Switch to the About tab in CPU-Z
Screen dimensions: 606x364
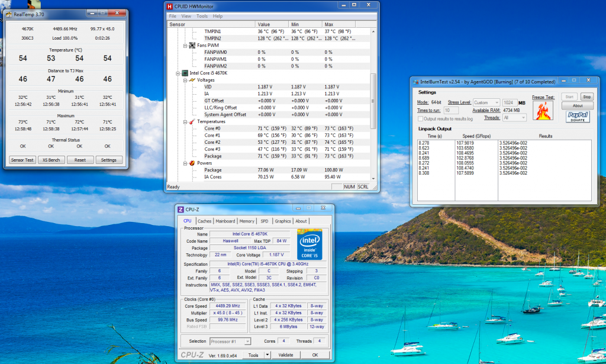click(301, 221)
